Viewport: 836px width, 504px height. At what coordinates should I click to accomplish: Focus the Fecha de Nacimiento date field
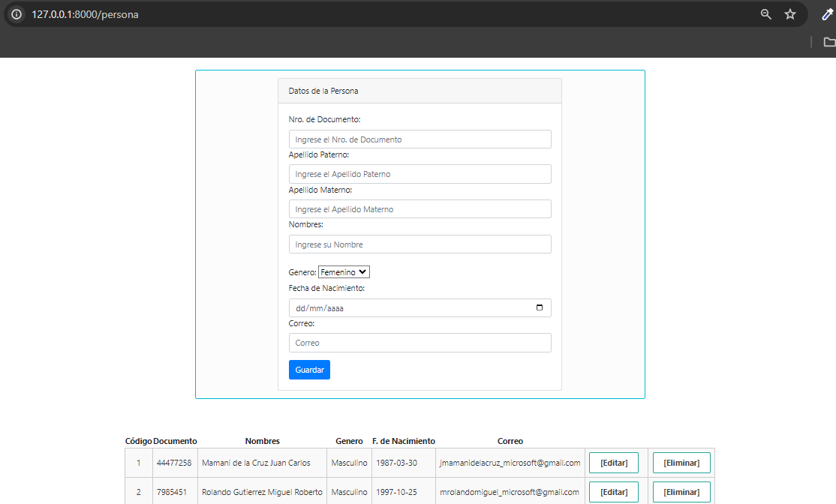(x=405, y=308)
